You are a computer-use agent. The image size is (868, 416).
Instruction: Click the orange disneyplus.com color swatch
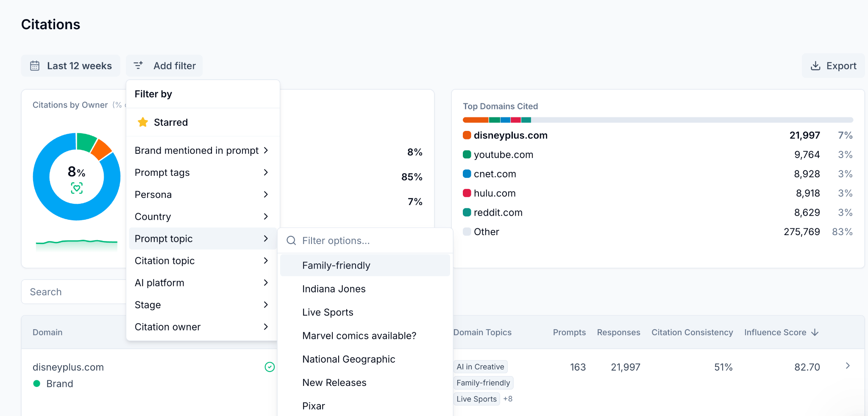[x=467, y=135]
